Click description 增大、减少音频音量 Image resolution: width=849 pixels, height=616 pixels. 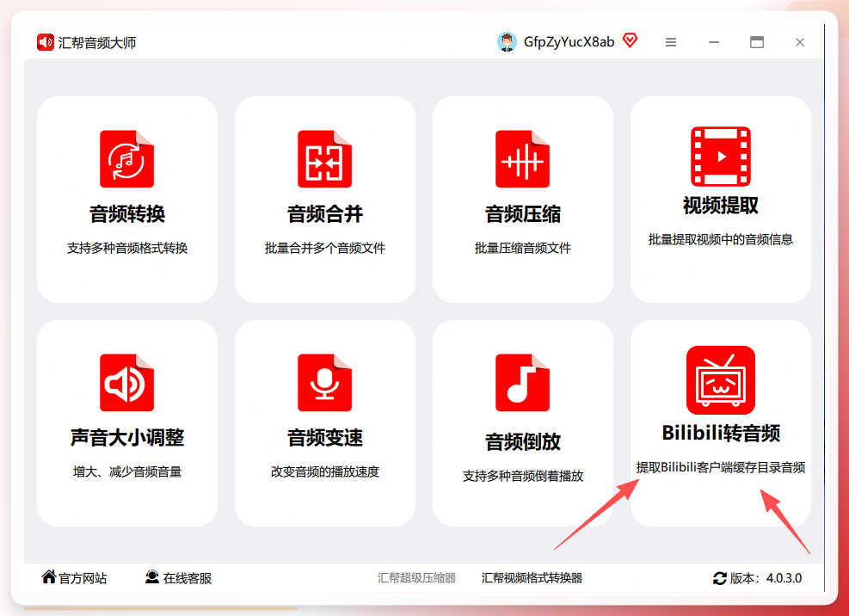(127, 471)
